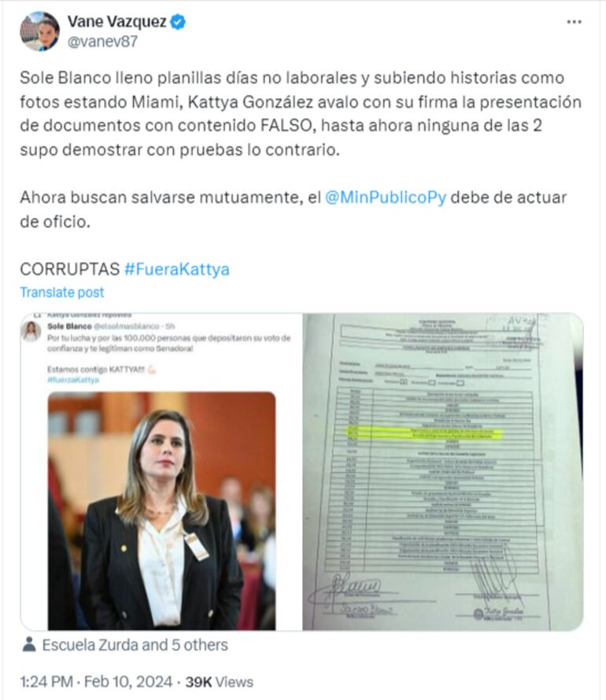The width and height of the screenshot is (606, 700).
Task: Open the #FueraKattya hashtag
Action: coord(177,269)
